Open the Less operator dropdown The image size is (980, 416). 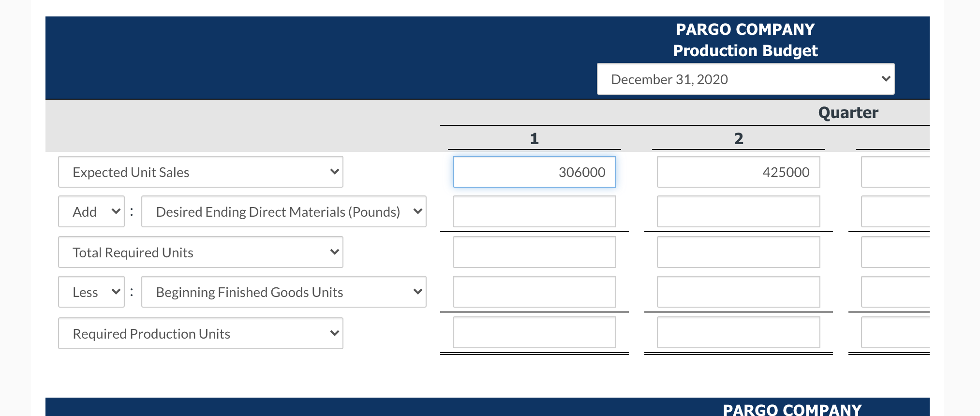tap(91, 292)
